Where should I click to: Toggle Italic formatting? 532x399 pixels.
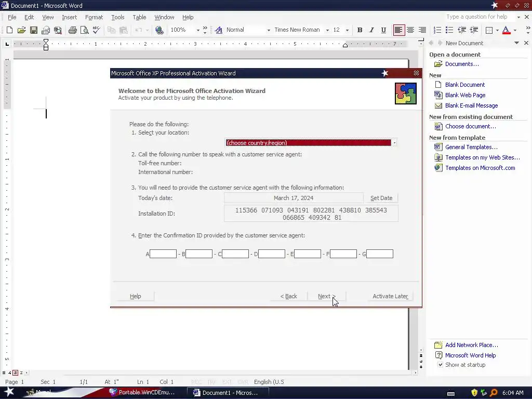point(371,30)
